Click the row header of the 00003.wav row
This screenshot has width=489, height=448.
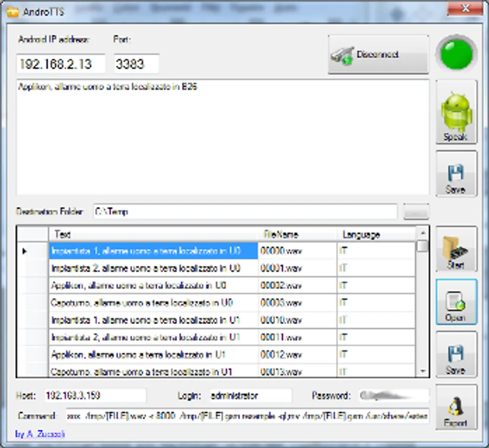click(x=33, y=303)
